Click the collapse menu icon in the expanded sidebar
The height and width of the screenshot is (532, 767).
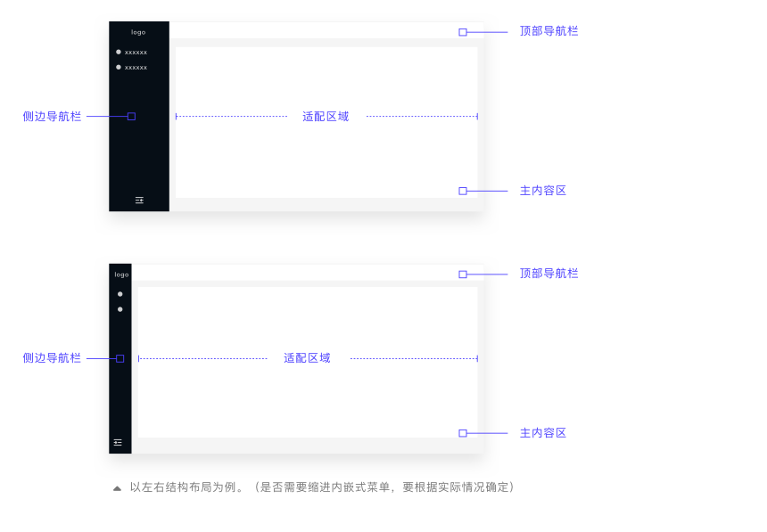pos(139,200)
